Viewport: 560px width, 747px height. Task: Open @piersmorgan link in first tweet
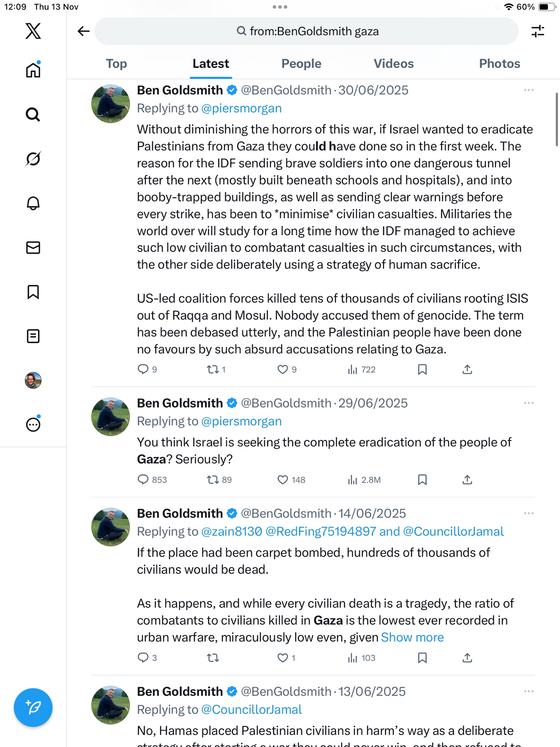pyautogui.click(x=241, y=108)
